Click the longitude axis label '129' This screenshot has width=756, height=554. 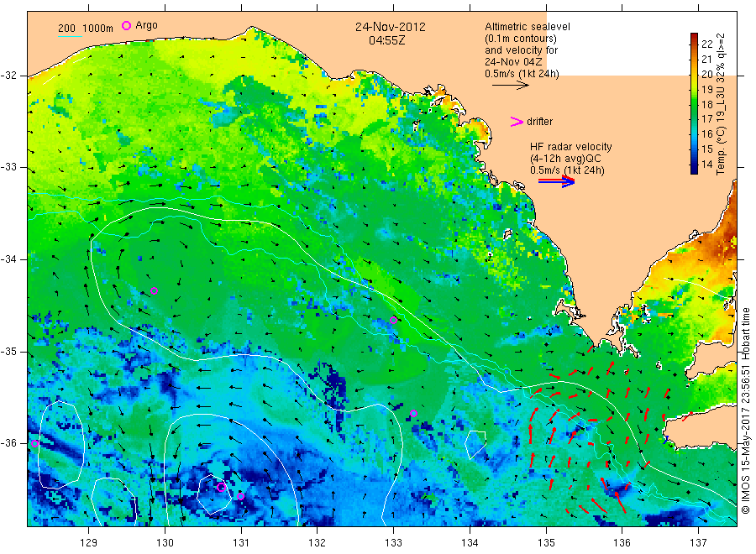coord(89,543)
